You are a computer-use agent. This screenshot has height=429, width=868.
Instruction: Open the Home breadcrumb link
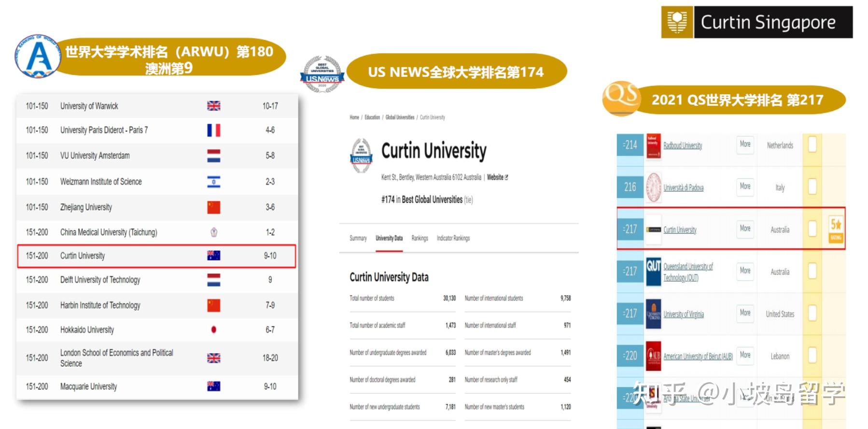click(x=354, y=117)
